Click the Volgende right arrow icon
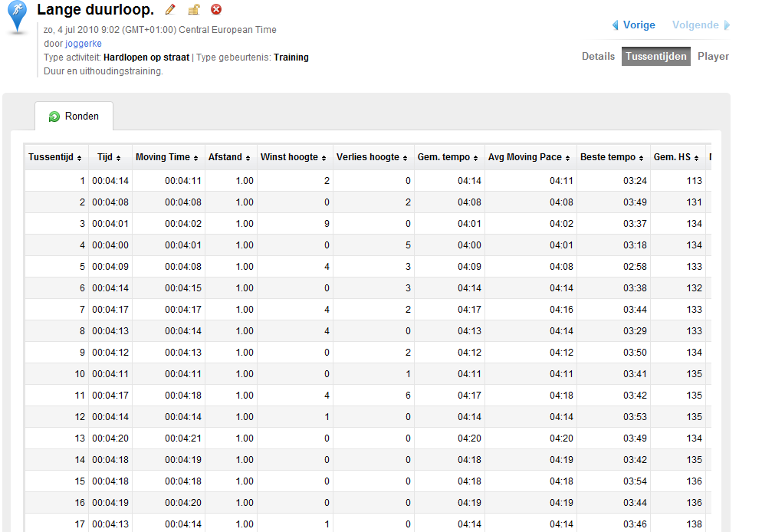 tap(727, 25)
